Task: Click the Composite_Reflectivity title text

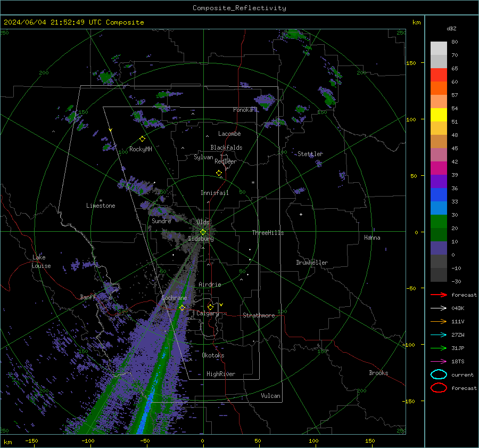Action: [239, 8]
